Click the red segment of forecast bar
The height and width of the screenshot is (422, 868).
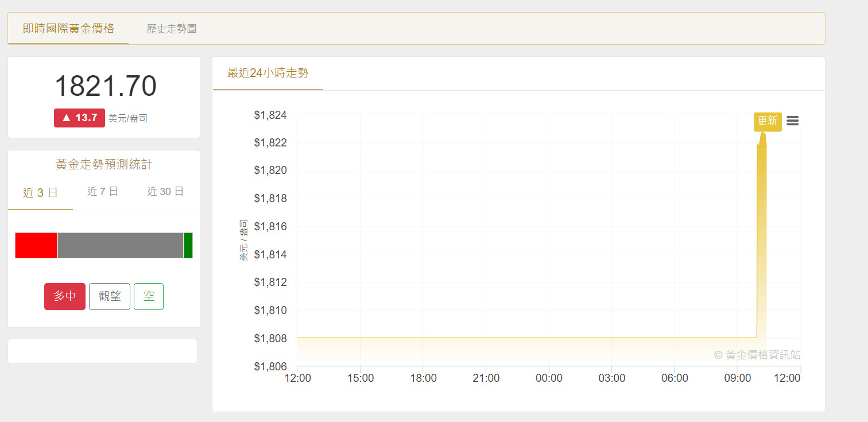[36, 245]
